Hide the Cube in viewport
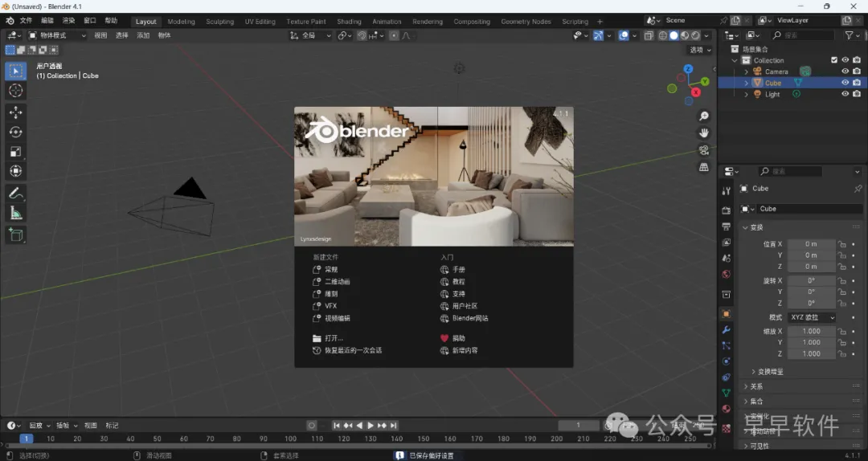 [845, 83]
